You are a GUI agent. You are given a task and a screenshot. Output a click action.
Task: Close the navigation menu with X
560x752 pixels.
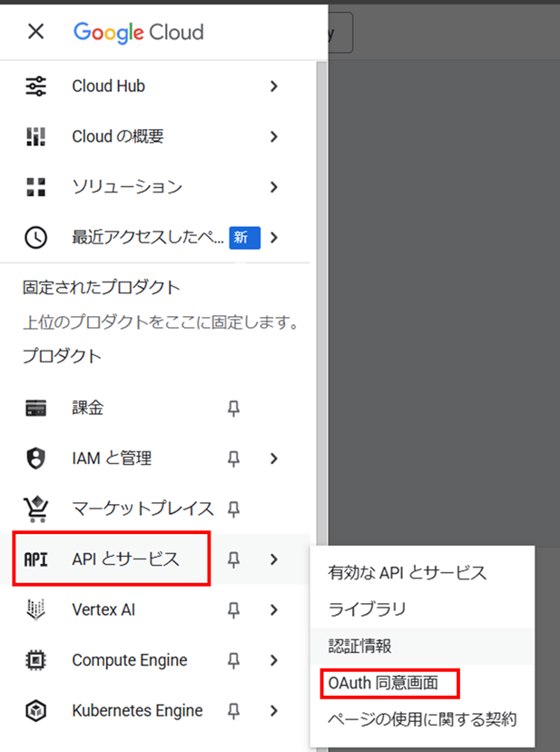point(36,32)
